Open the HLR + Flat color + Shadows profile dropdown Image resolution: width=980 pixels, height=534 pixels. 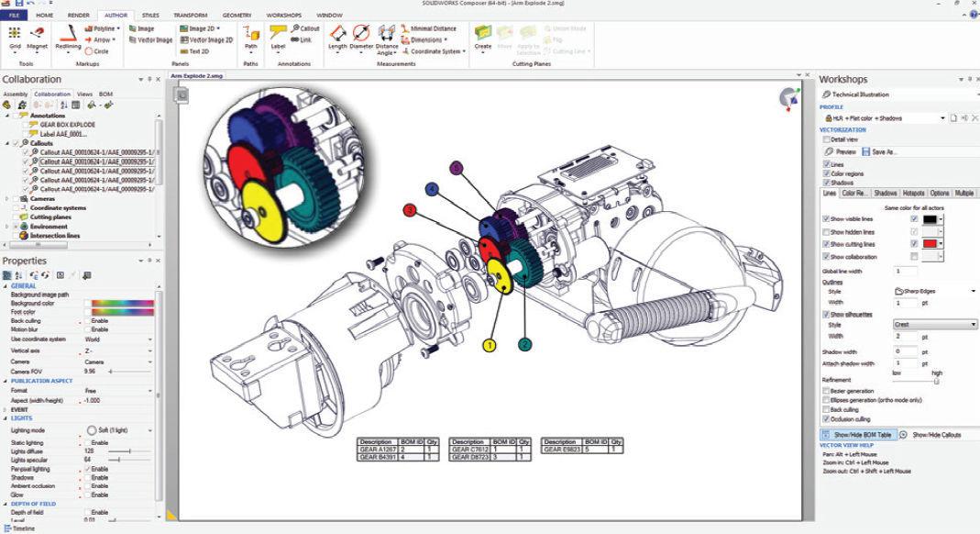(x=942, y=117)
